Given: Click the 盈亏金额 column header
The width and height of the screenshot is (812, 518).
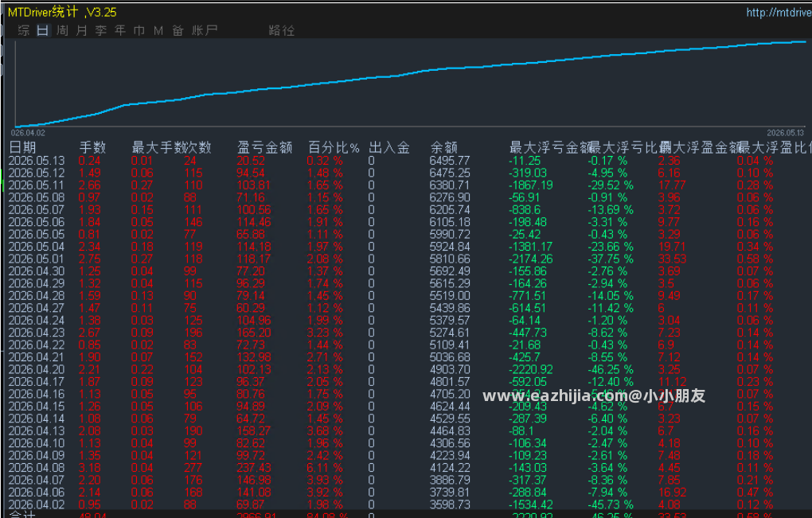Looking at the screenshot, I should coord(264,147).
